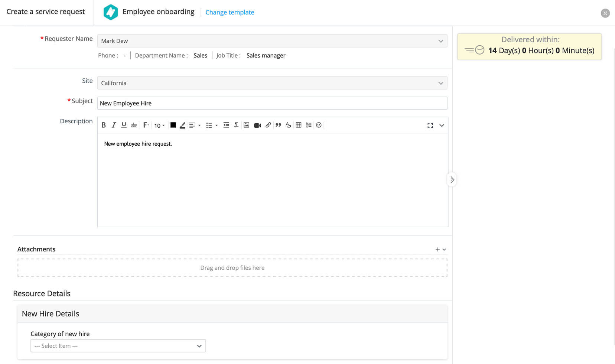Apply strikethrough formatting to text

[134, 125]
